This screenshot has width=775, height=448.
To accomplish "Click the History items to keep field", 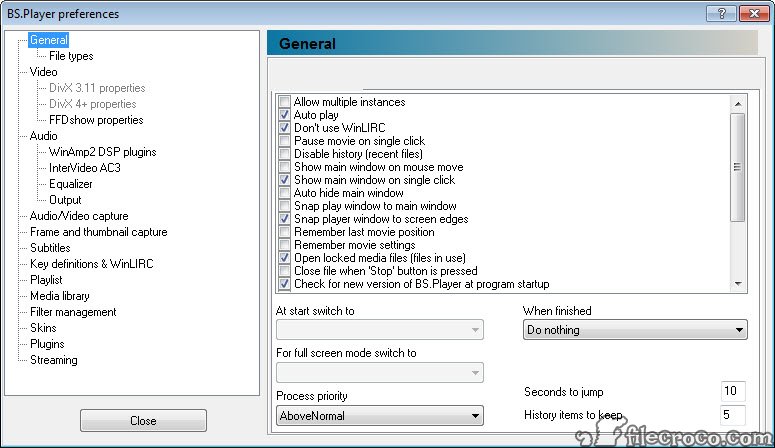I will (733, 414).
